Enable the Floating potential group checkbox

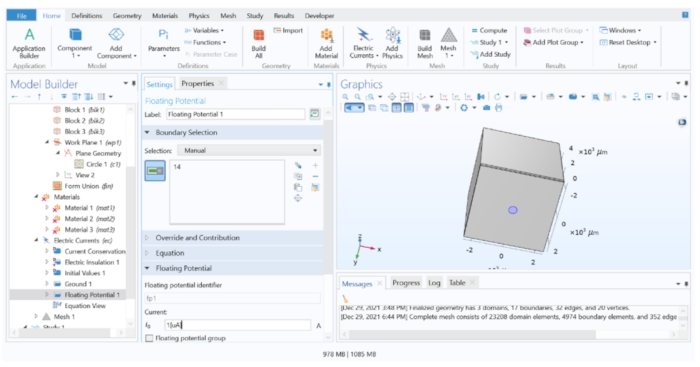150,338
